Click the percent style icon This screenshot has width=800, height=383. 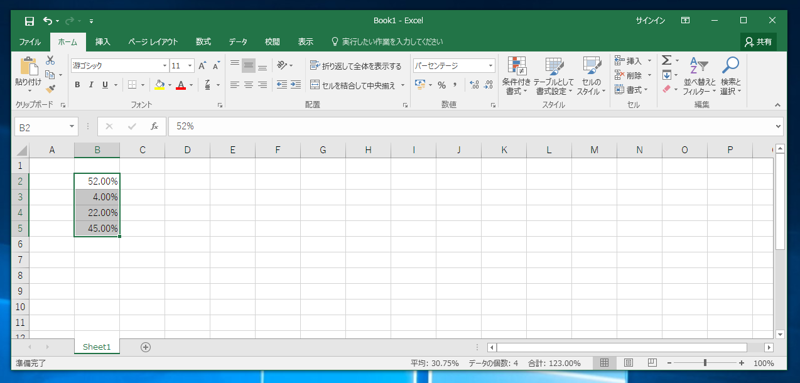[441, 85]
